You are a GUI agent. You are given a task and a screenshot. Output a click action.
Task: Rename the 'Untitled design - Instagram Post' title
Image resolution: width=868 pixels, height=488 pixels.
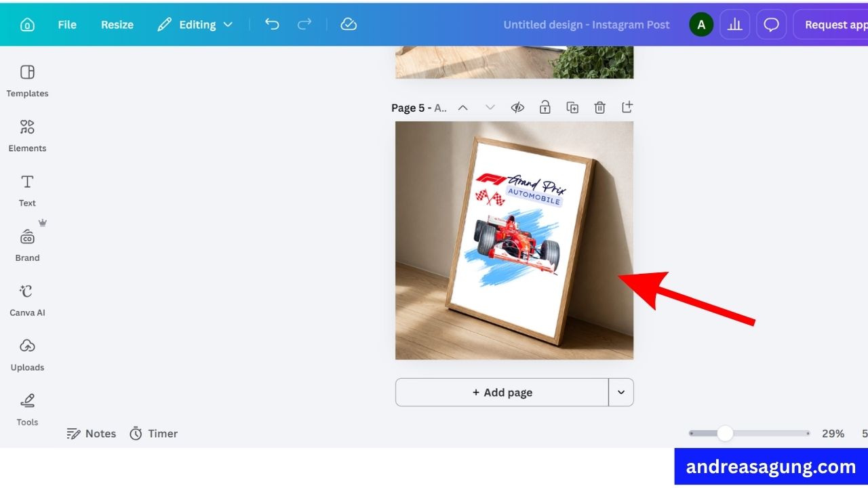click(587, 24)
